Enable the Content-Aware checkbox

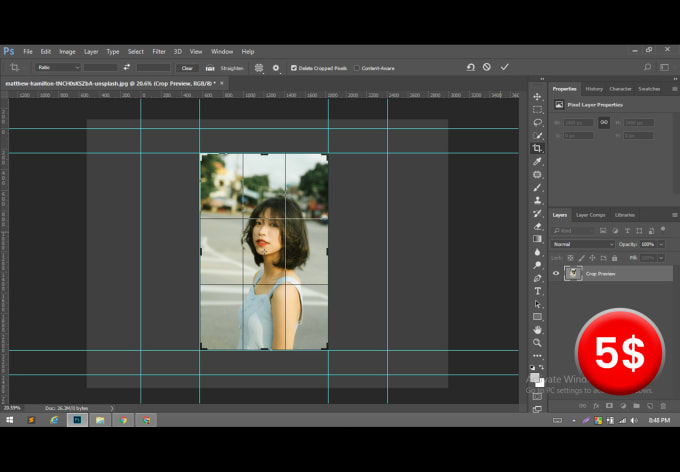coord(356,68)
